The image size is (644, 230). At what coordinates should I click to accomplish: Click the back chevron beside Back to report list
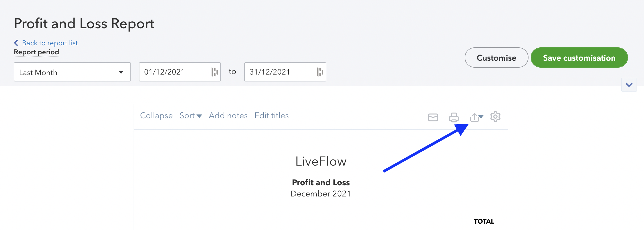pyautogui.click(x=16, y=43)
